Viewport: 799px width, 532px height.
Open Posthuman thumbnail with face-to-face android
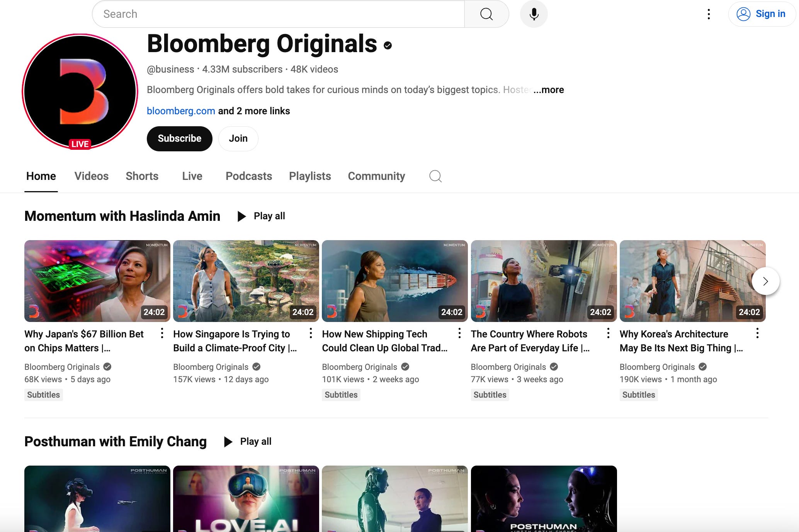click(544, 499)
